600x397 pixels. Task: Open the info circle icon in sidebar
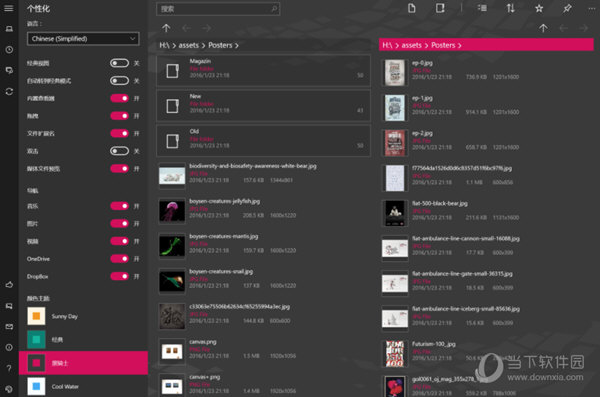click(9, 347)
